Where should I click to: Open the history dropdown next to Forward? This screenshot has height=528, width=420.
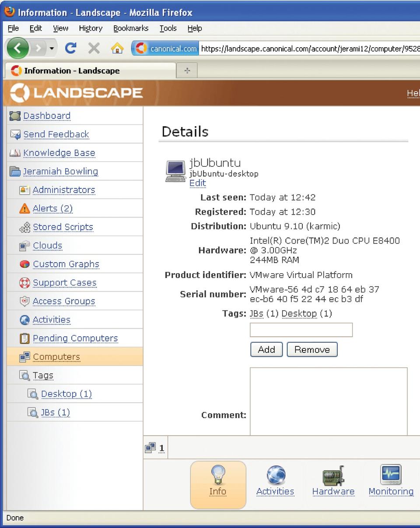tap(52, 48)
